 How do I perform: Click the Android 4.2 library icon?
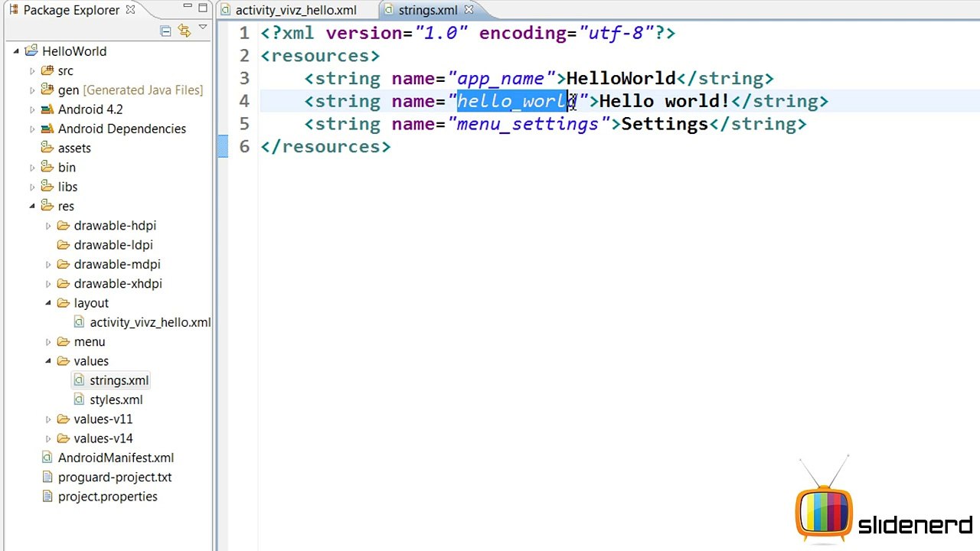coord(47,109)
